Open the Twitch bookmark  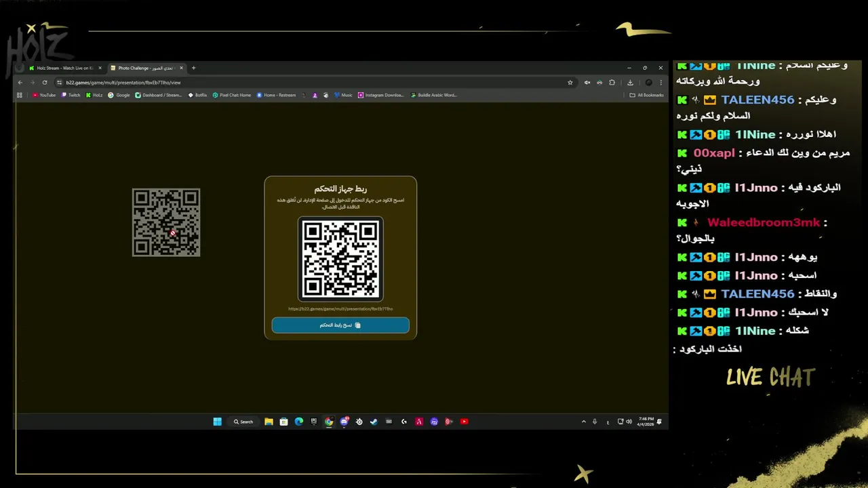[71, 95]
